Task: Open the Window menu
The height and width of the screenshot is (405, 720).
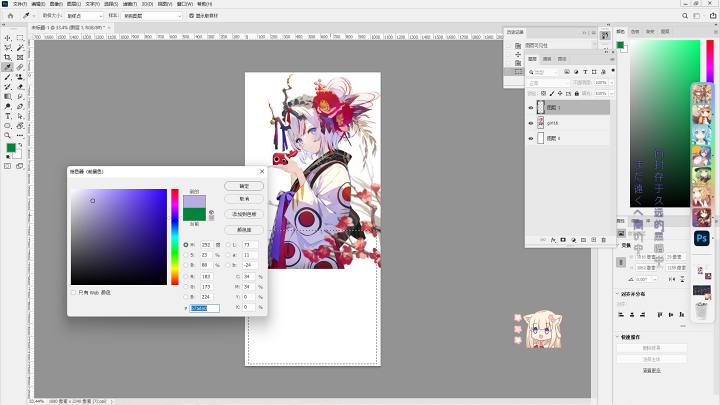Action: (x=185, y=4)
